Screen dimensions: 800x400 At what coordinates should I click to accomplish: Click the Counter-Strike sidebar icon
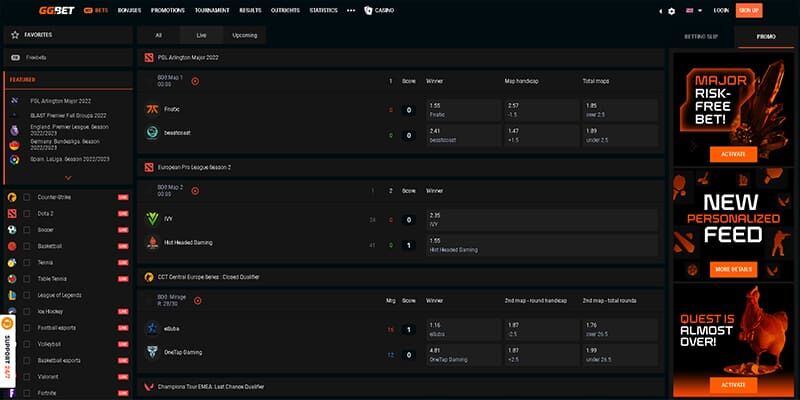click(12, 197)
